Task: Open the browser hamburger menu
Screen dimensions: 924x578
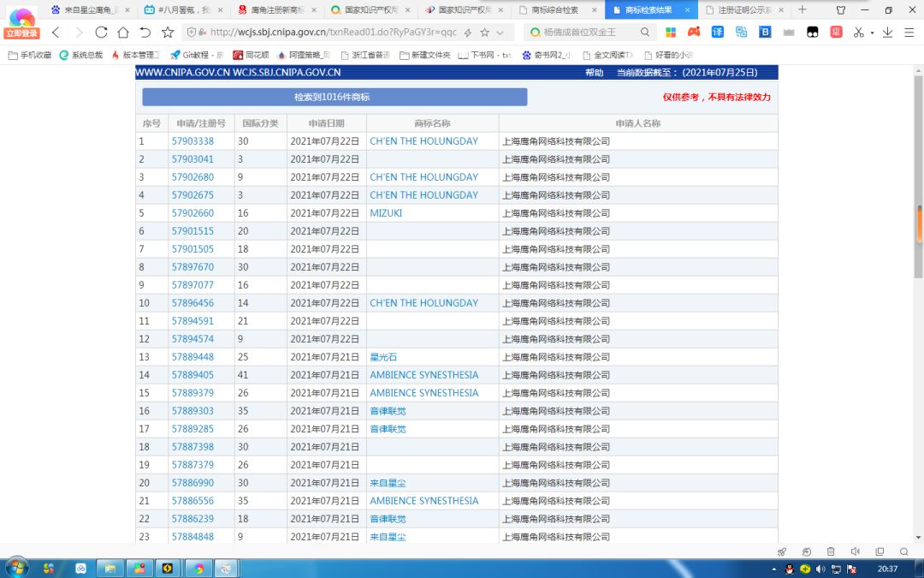Action: pos(909,33)
